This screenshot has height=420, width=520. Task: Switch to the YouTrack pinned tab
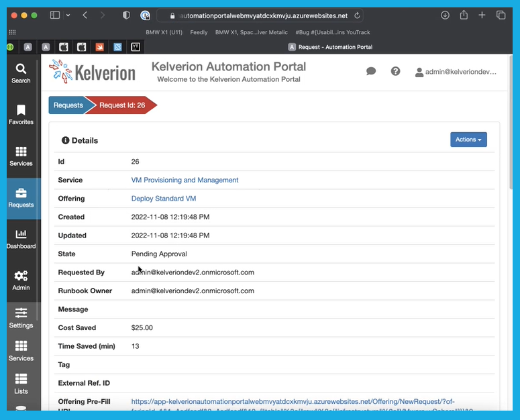pos(136,47)
